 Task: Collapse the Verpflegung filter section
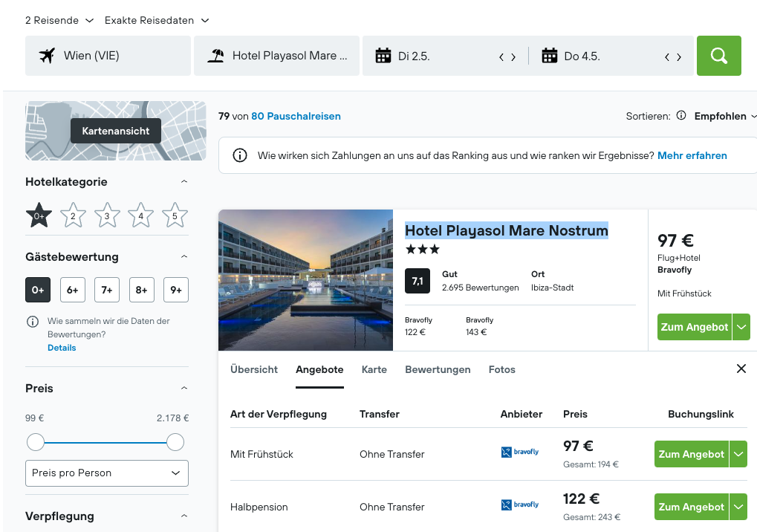[x=184, y=516]
